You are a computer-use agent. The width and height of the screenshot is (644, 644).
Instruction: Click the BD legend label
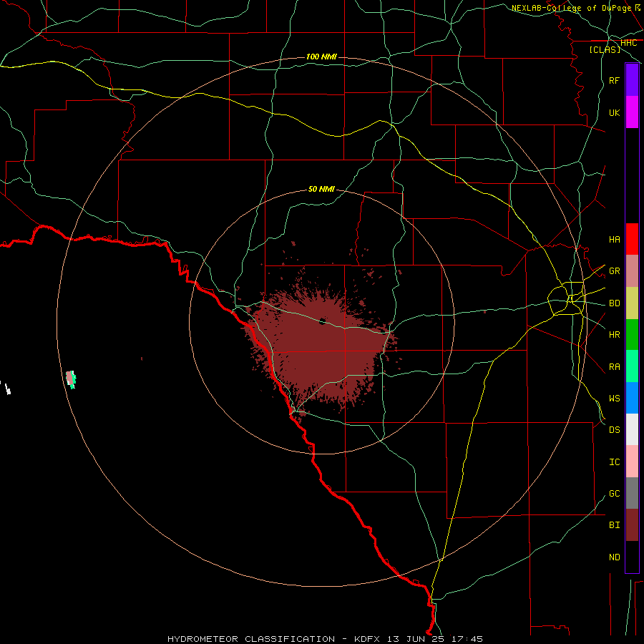615,303
